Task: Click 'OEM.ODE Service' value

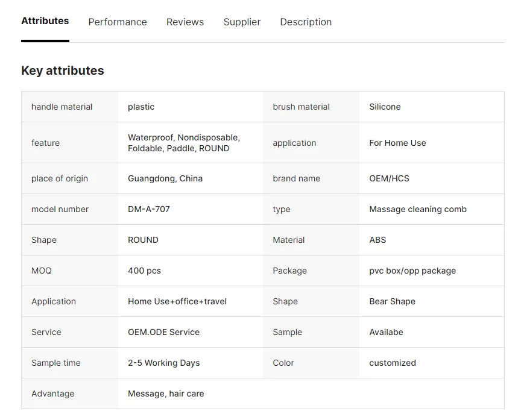Action: click(163, 332)
